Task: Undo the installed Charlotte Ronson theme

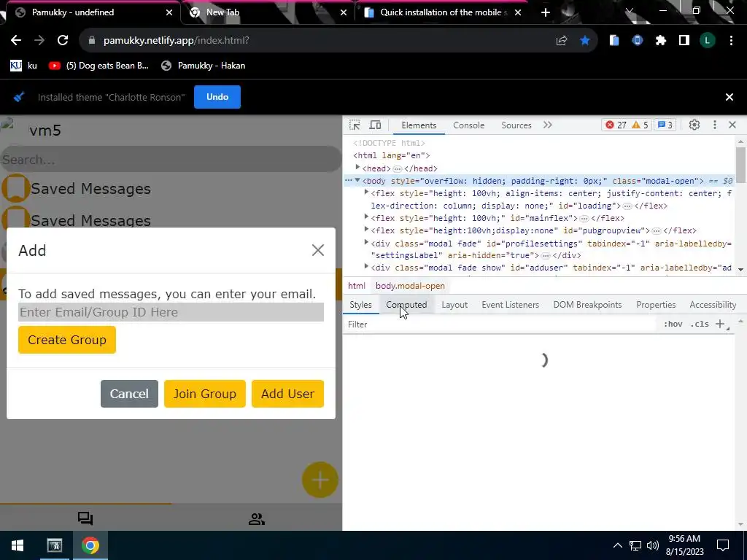Action: 217,97
